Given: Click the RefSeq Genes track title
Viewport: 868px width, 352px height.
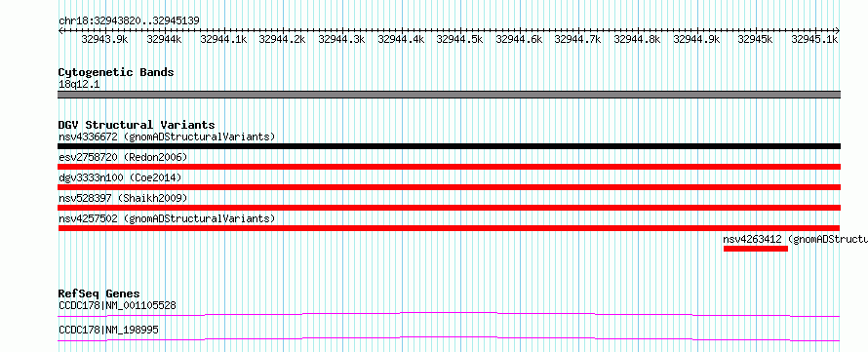Looking at the screenshot, I should (99, 293).
